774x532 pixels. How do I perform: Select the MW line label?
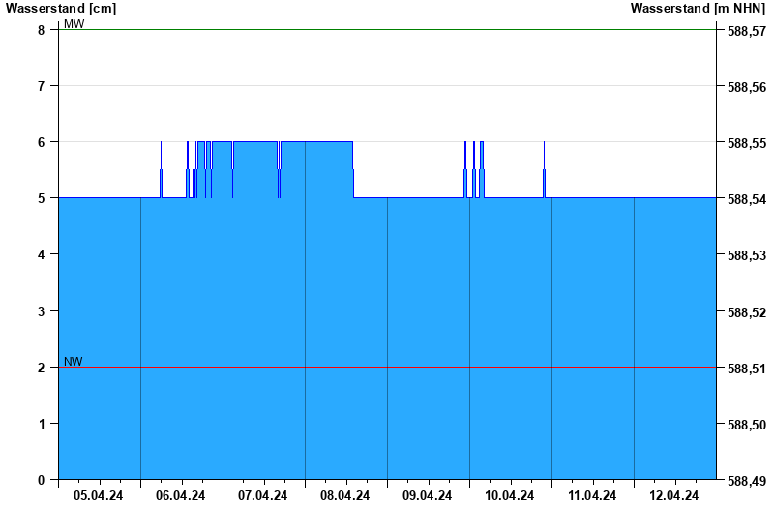[74, 23]
